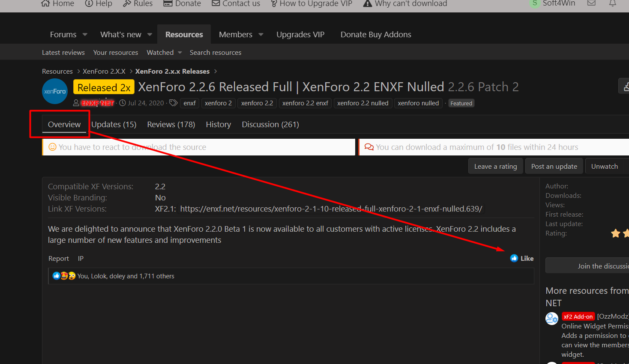
Task: Click the rating stars
Action: pyautogui.click(x=620, y=233)
